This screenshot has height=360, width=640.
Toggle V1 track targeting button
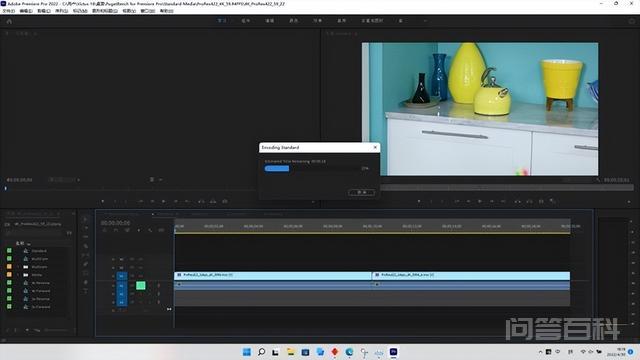click(x=122, y=276)
